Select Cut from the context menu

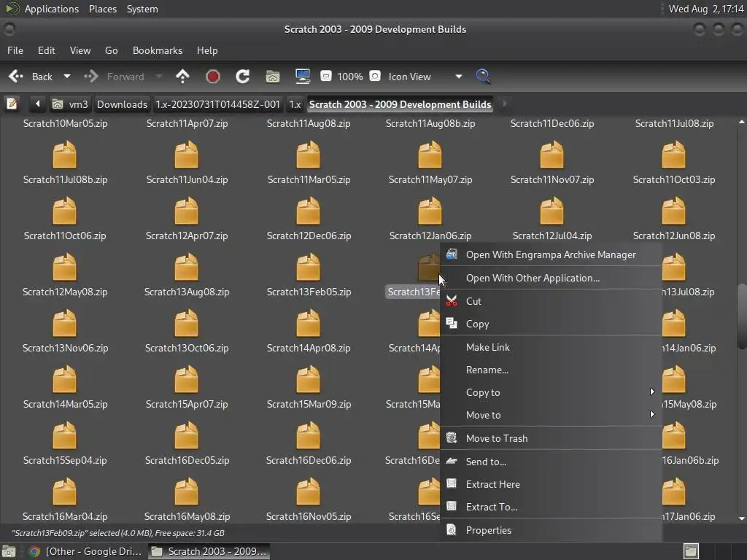point(551,301)
